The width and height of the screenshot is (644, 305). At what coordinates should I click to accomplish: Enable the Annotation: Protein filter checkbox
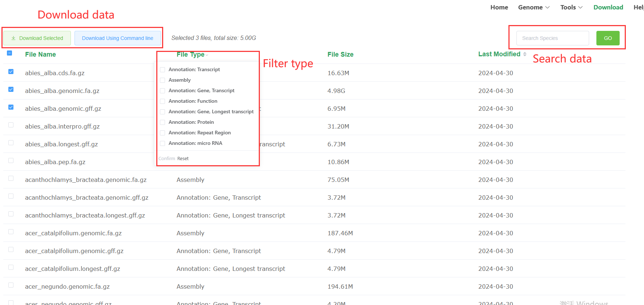162,122
